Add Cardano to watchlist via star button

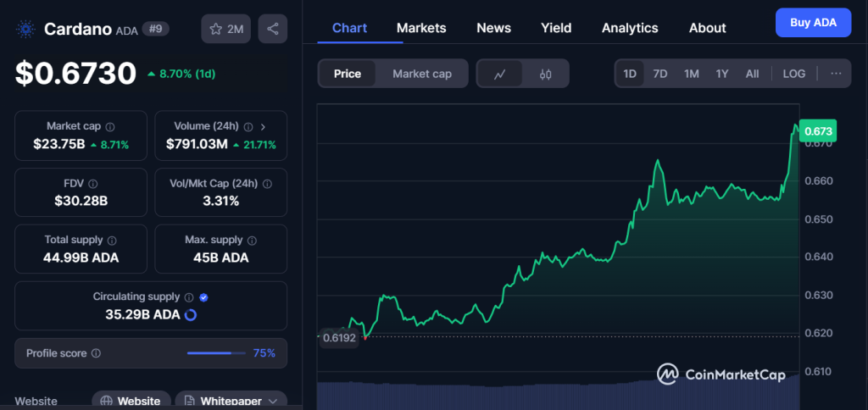pos(225,29)
